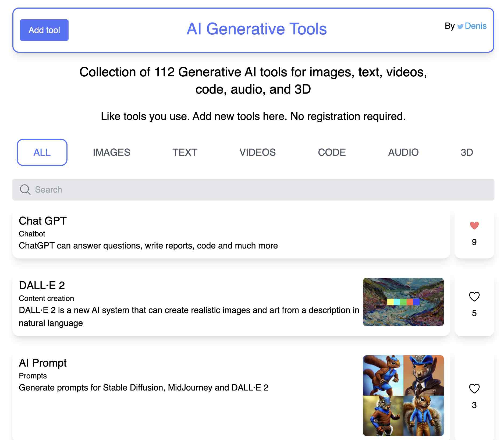Screen dimensions: 504x440
Task: Select the ALL category tab
Action: [42, 152]
